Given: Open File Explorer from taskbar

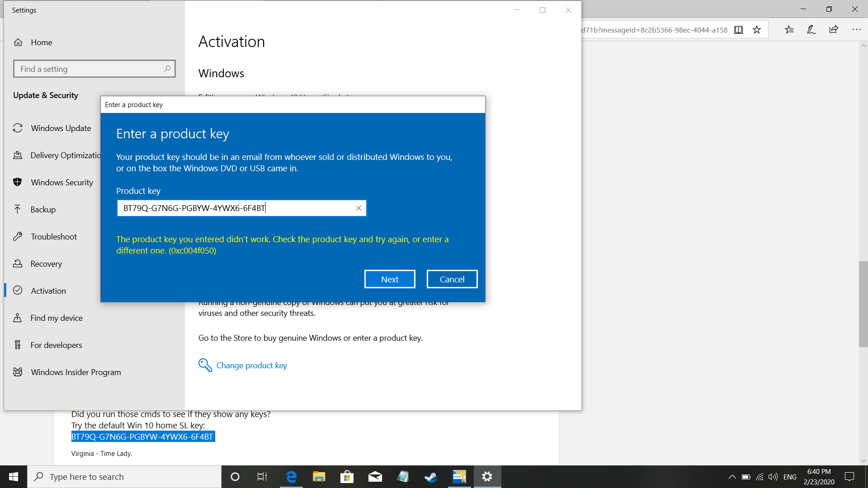Looking at the screenshot, I should 319,477.
